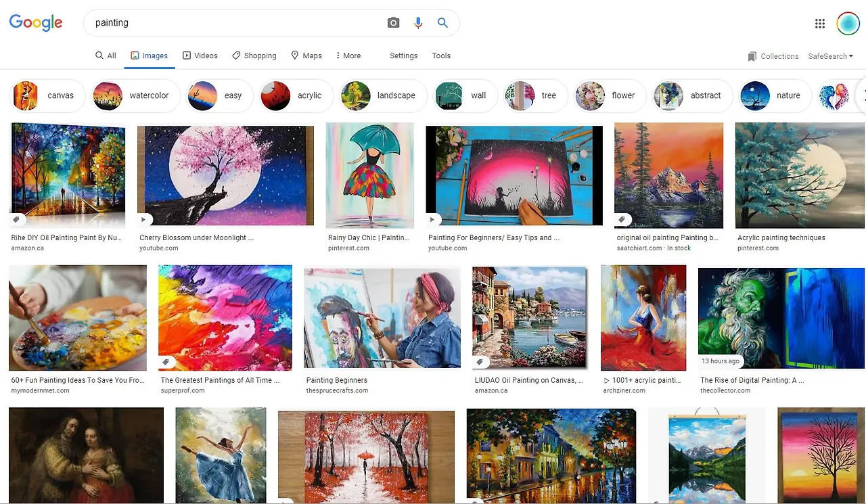
Task: Open the Google apps grid
Action: tap(820, 24)
